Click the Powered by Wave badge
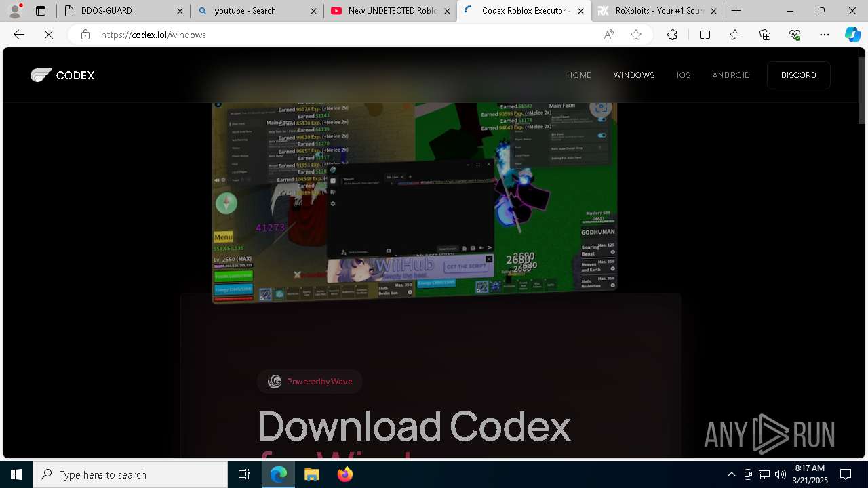 coord(310,382)
